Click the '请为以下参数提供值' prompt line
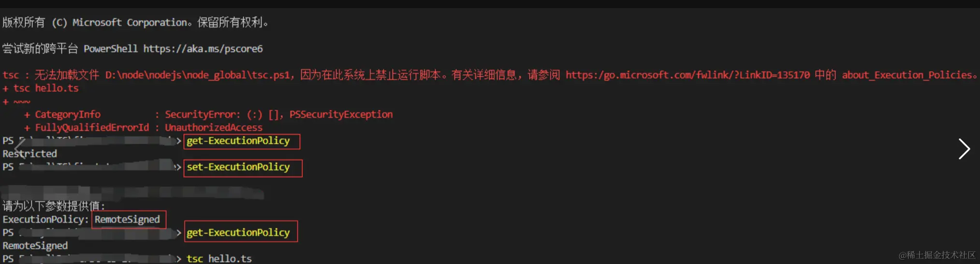This screenshot has height=264, width=980. click(x=54, y=206)
